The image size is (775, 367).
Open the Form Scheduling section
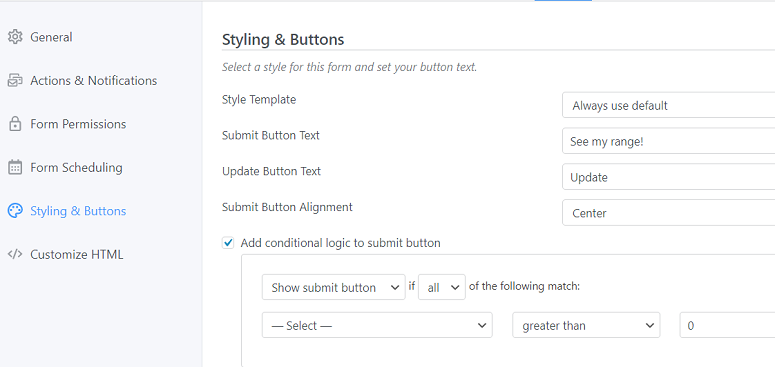tap(76, 167)
